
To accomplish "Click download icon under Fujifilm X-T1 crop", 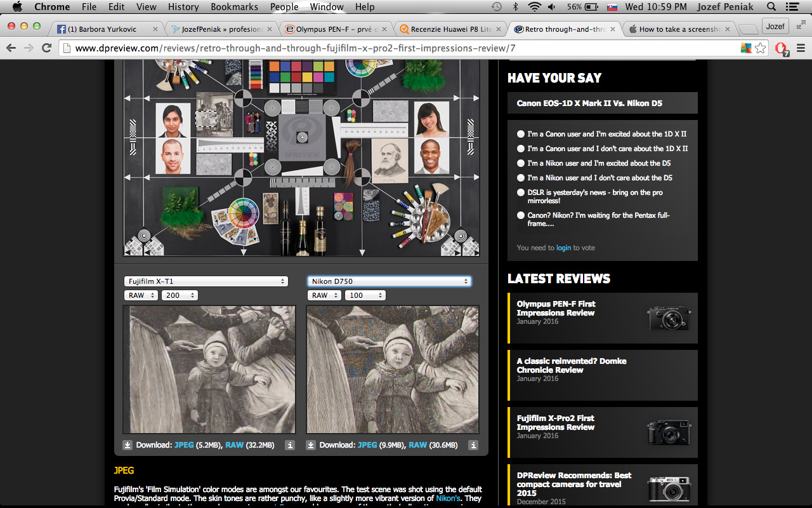I will [128, 445].
